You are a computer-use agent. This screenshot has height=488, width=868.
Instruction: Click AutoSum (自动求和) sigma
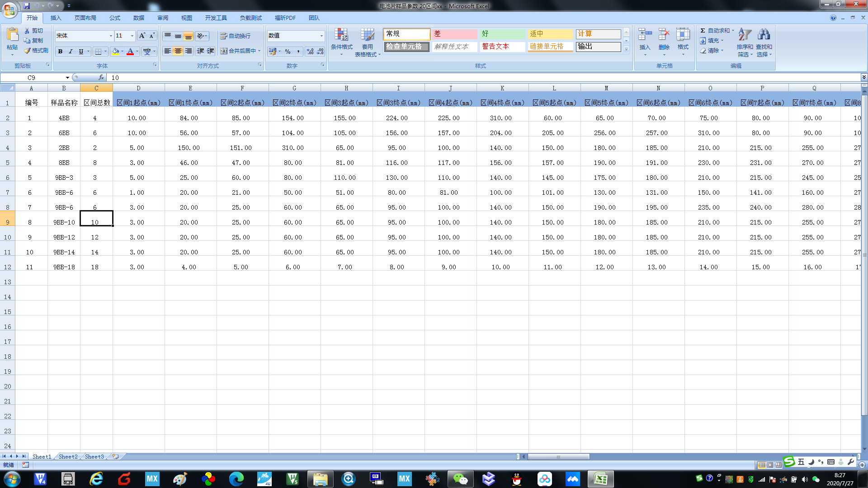703,31
